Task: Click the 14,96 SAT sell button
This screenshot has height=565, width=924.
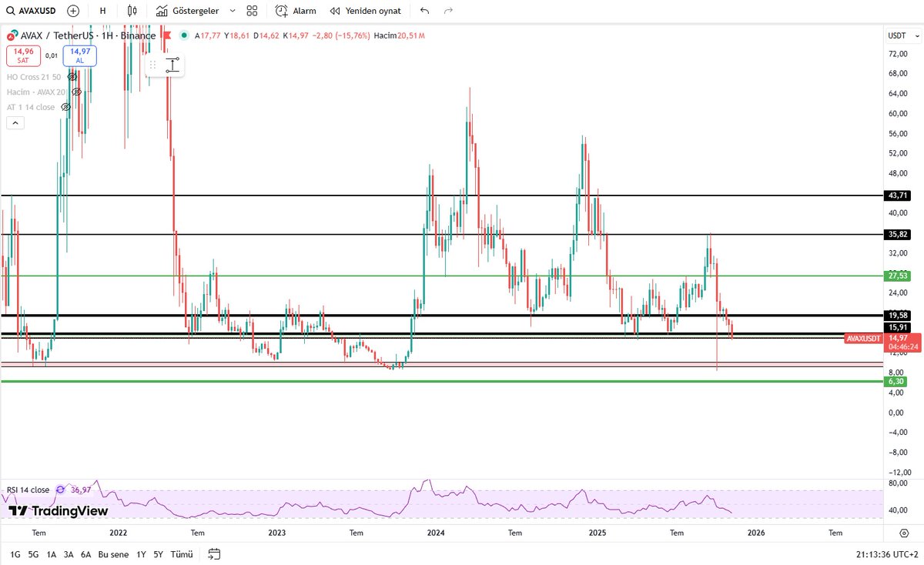Action: tap(23, 55)
